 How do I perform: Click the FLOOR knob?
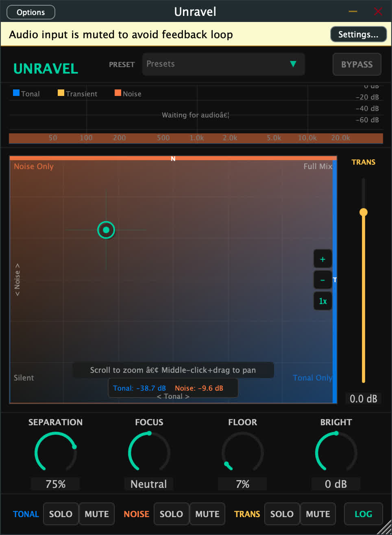tap(243, 452)
